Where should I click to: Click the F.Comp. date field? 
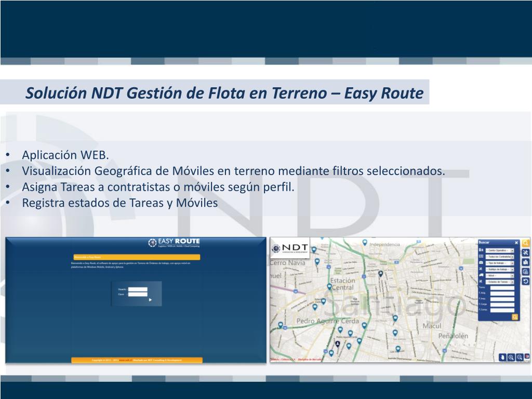[x=502, y=310]
